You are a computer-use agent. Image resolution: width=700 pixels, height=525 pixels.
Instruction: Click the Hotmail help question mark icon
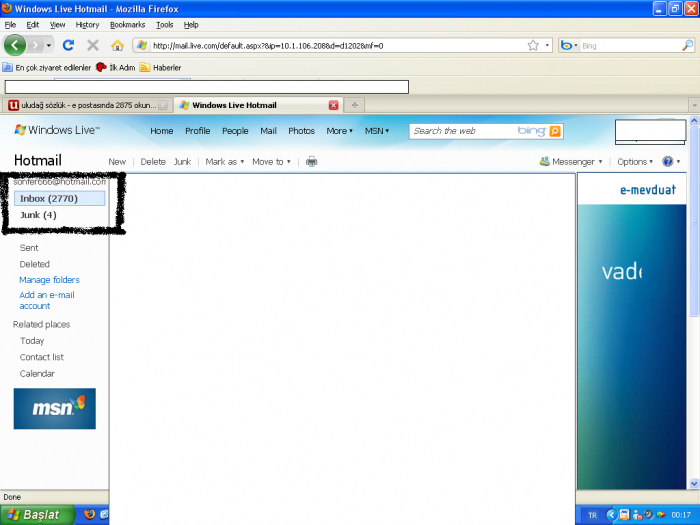[x=668, y=162]
